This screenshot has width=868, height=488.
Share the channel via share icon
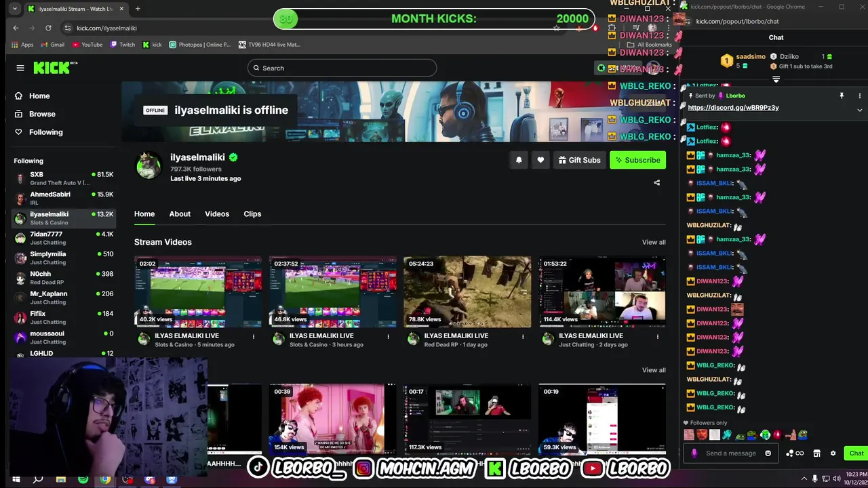point(656,182)
